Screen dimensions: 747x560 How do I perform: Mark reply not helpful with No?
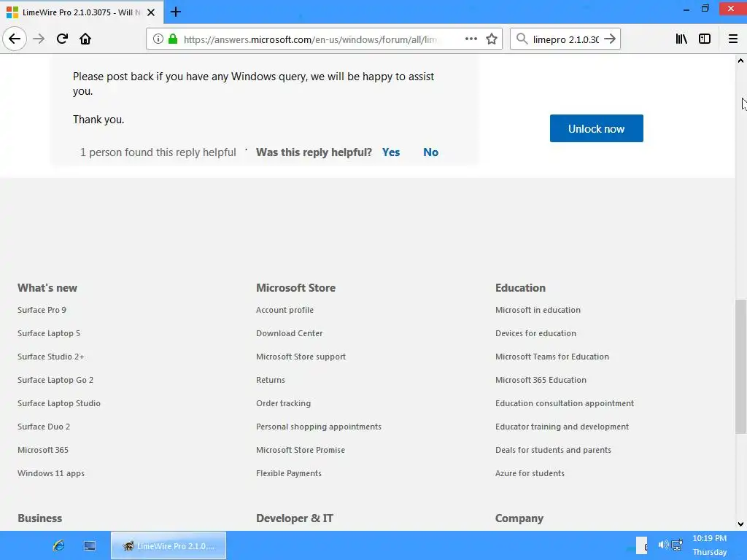click(430, 152)
